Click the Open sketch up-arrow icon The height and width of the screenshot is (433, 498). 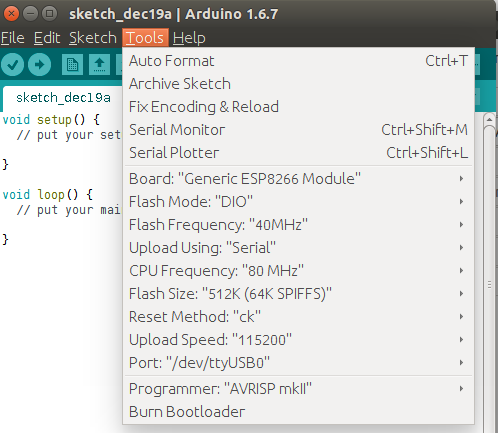coord(99,64)
